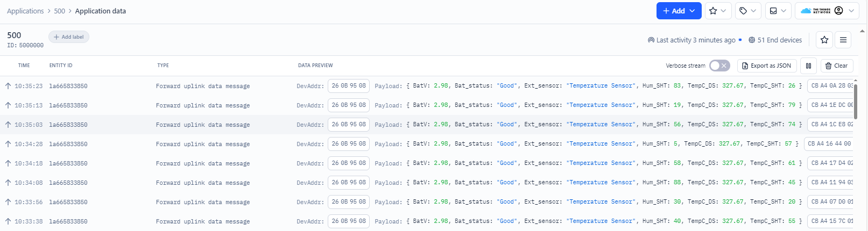
Task: Open the bookmarks star dropdown
Action: pyautogui.click(x=718, y=11)
